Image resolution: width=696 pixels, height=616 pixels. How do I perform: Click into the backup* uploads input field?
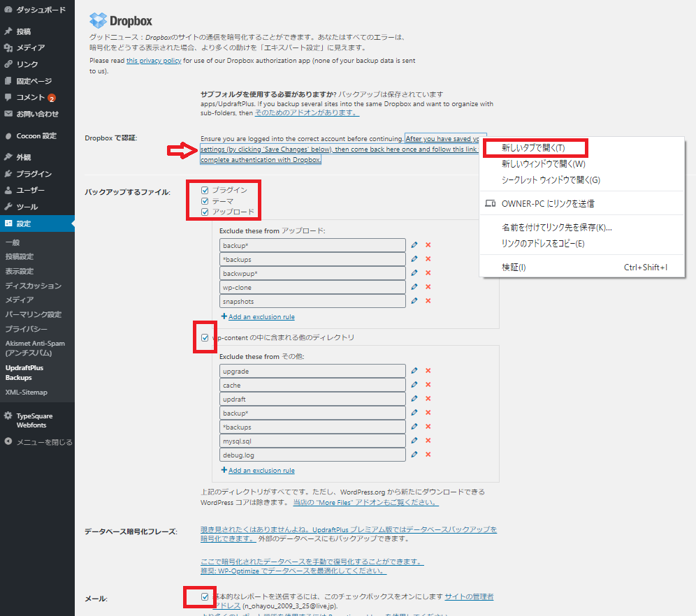[312, 245]
